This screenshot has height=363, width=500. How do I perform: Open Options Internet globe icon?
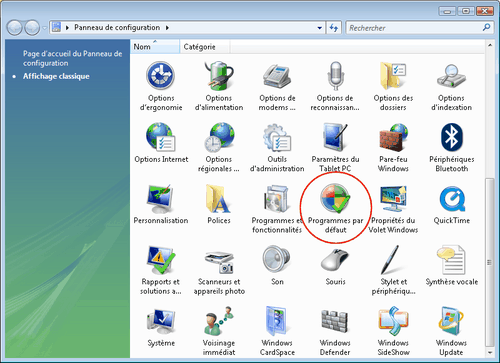pyautogui.click(x=161, y=137)
